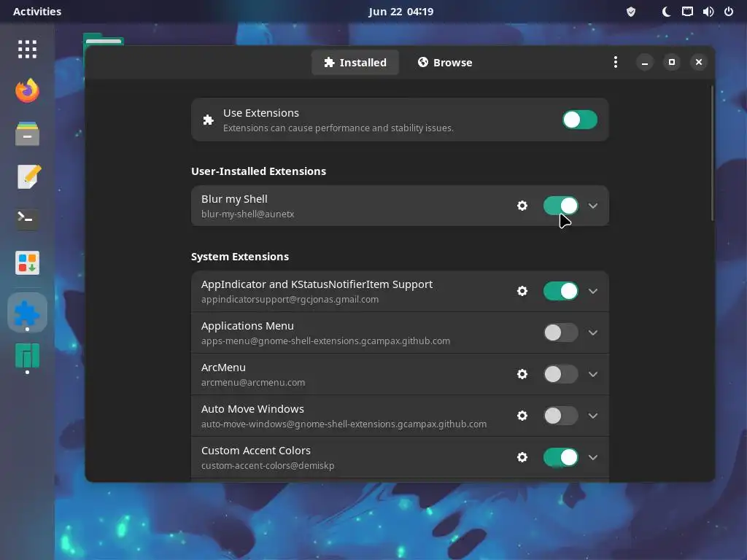The image size is (747, 560).
Task: Expand ArcMenu details chevron
Action: [x=592, y=374]
